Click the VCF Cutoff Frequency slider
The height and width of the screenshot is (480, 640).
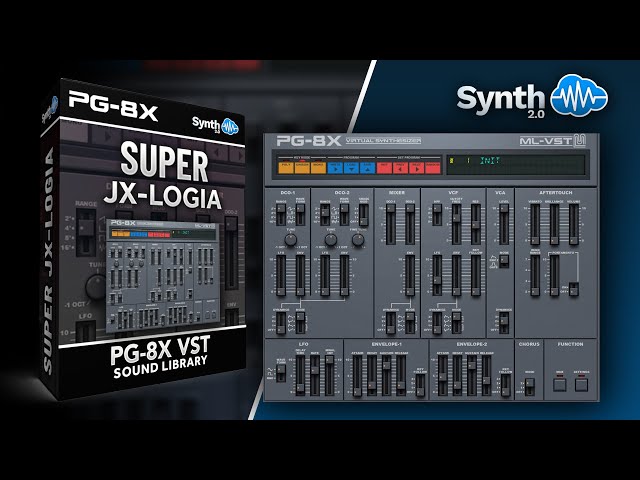pos(456,224)
